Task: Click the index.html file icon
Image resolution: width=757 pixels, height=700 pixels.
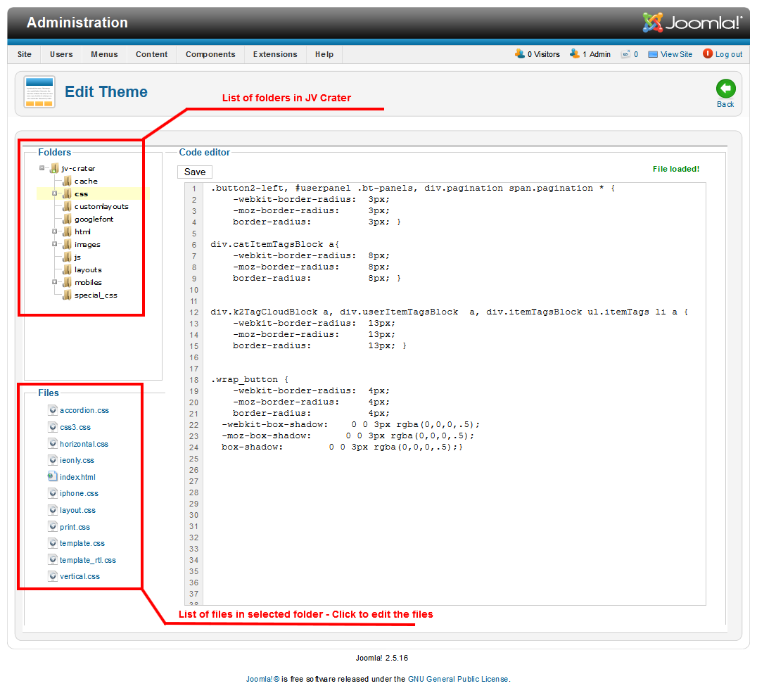Action: pyautogui.click(x=53, y=477)
